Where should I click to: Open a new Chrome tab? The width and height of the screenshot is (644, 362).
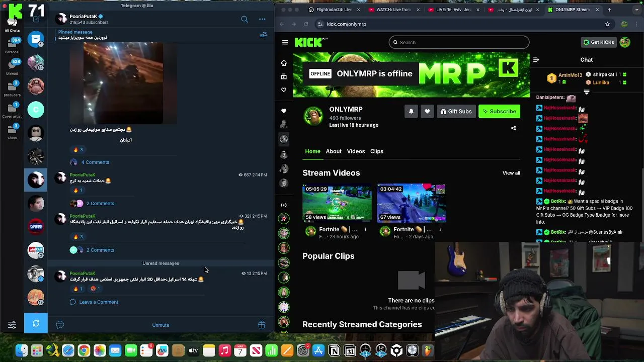point(609,10)
